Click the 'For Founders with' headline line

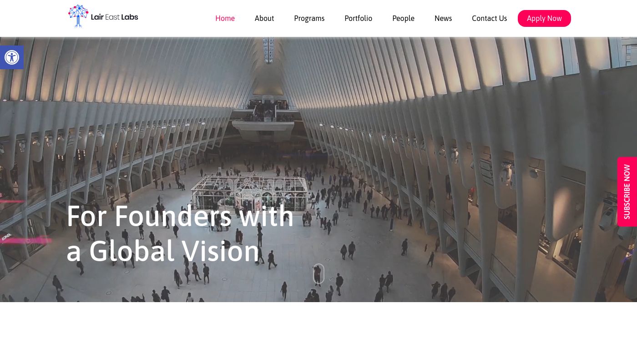click(180, 216)
